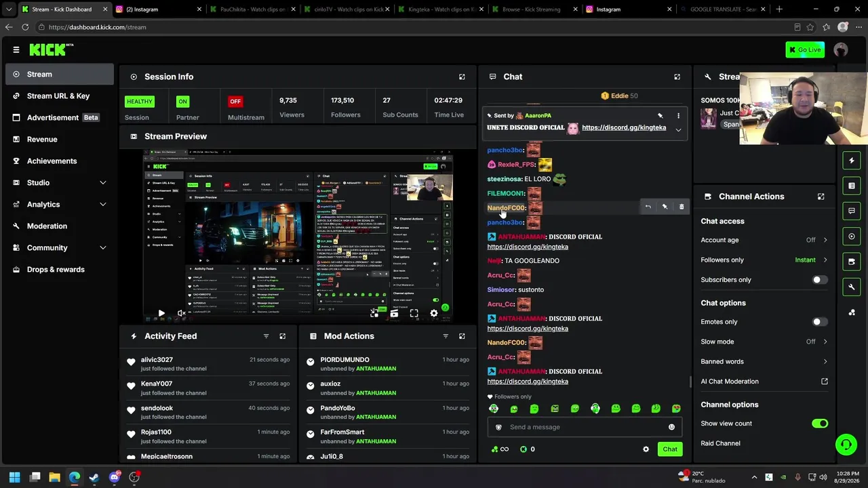Expand the Channel Actions panel

pyautogui.click(x=821, y=197)
